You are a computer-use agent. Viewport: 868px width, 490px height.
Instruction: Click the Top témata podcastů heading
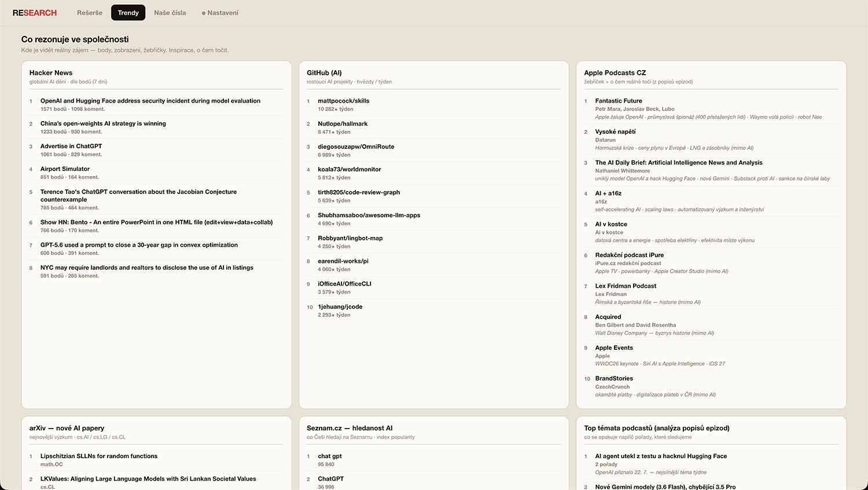[x=656, y=428]
